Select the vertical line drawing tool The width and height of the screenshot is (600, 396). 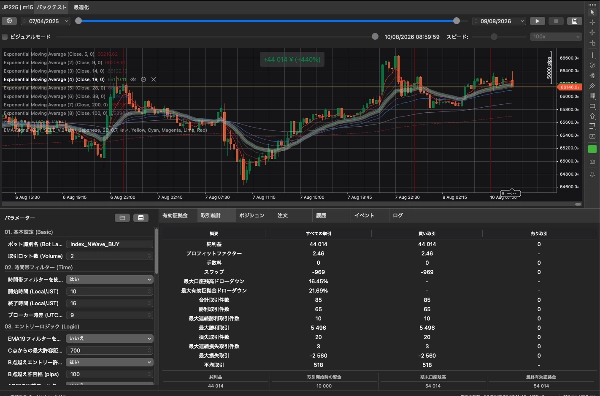coord(592,55)
